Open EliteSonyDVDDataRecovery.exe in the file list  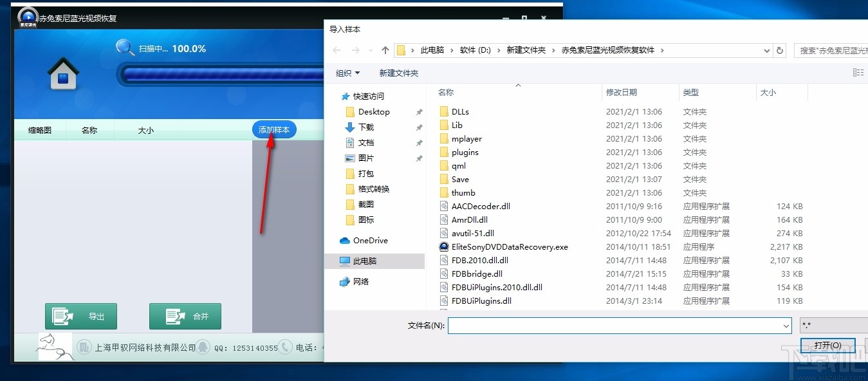[509, 246]
